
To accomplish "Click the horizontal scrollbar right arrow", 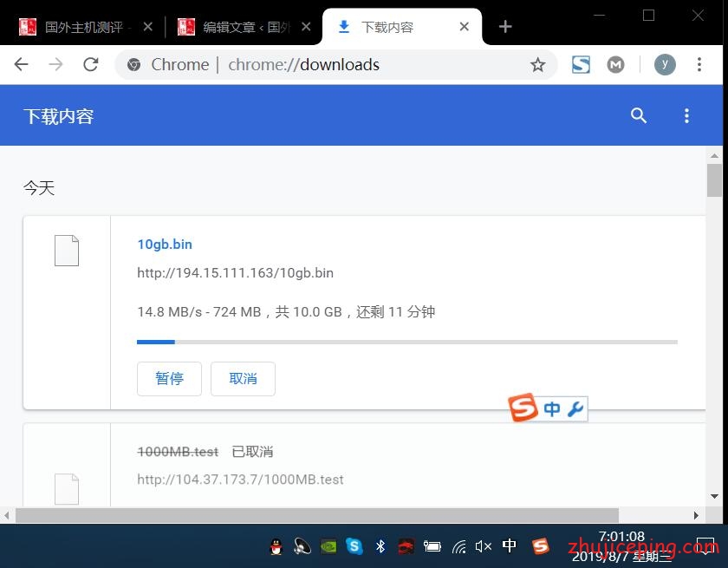I will 696,515.
